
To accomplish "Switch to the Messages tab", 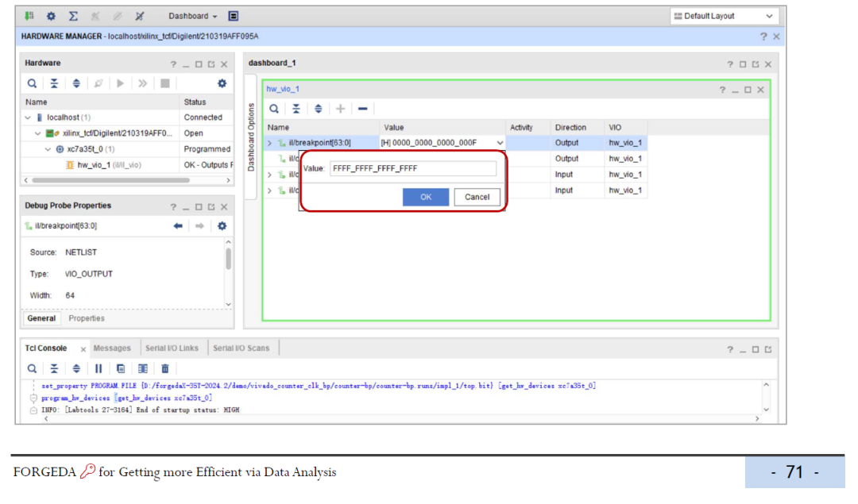I will pos(112,348).
